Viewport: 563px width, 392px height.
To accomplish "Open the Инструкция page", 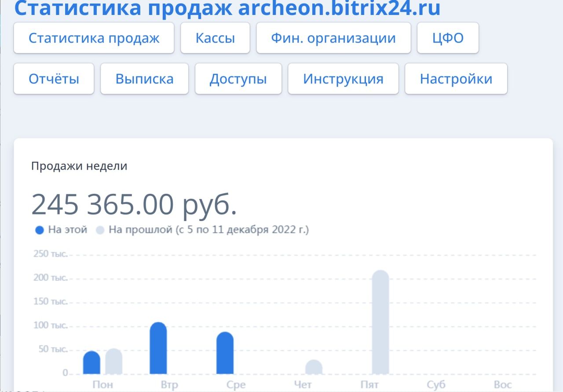I will (x=344, y=79).
